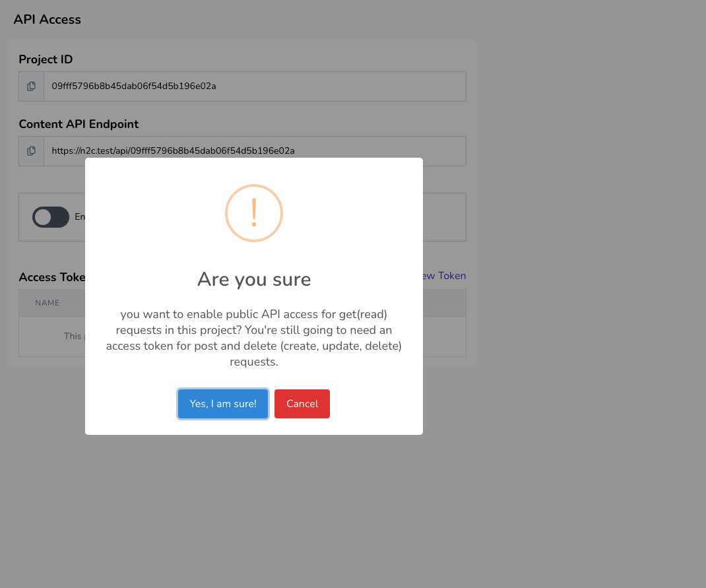Click the Project ID label
This screenshot has width=706, height=588.
(46, 59)
